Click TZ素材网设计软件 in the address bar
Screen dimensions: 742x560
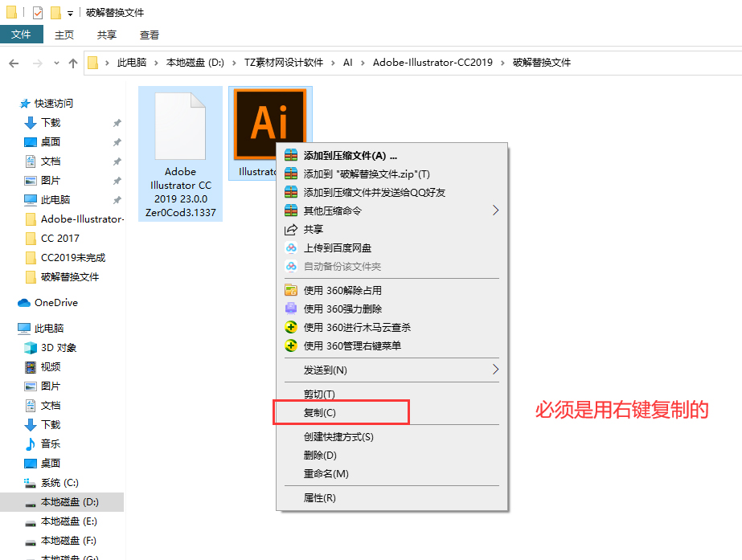tap(284, 63)
